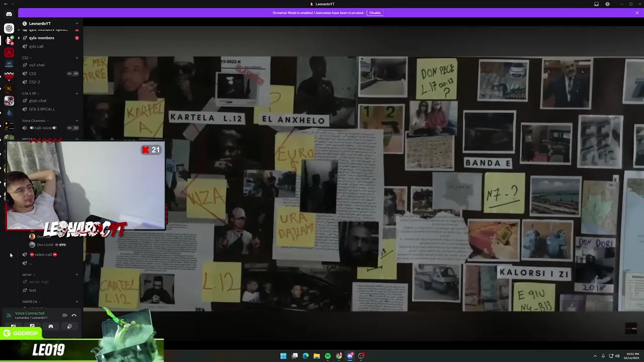Screen dimensions: 644x362
Task: Launch Microsoft Edge from the taskbar
Action: [305, 356]
